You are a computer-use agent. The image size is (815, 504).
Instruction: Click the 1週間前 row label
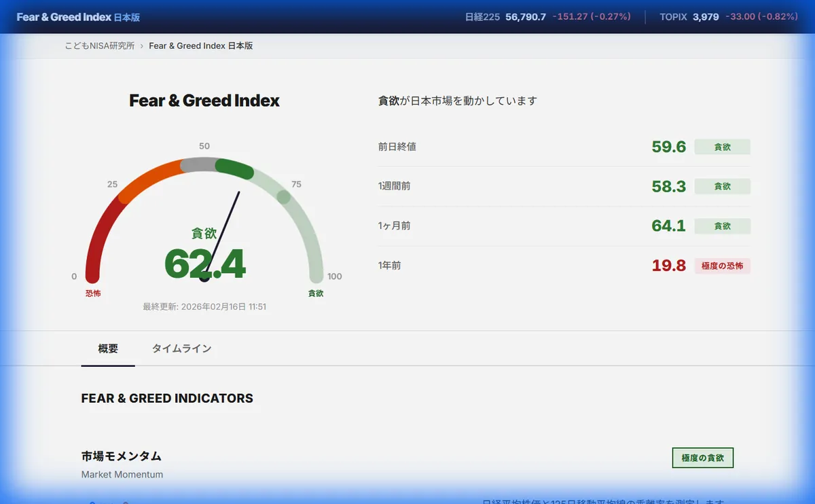click(395, 186)
